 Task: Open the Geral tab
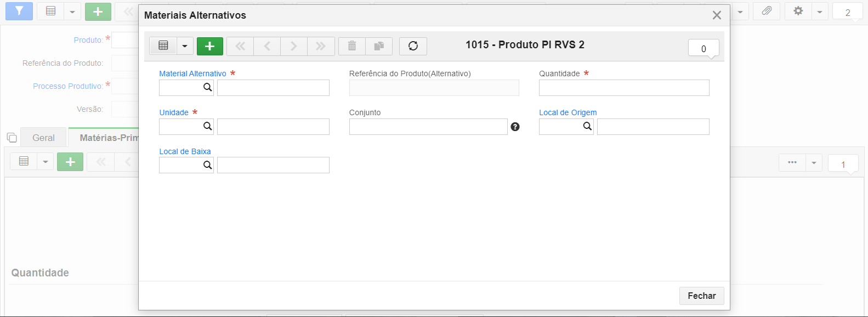click(43, 138)
